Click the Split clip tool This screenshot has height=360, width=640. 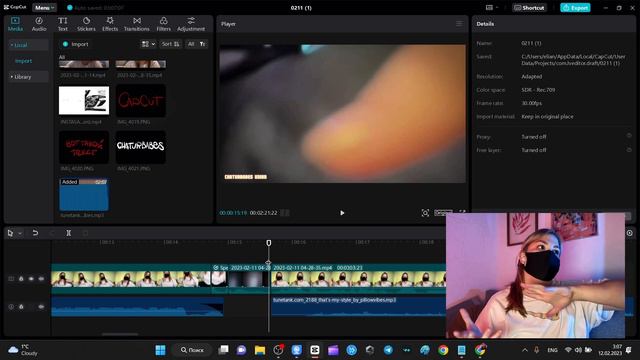pos(69,233)
